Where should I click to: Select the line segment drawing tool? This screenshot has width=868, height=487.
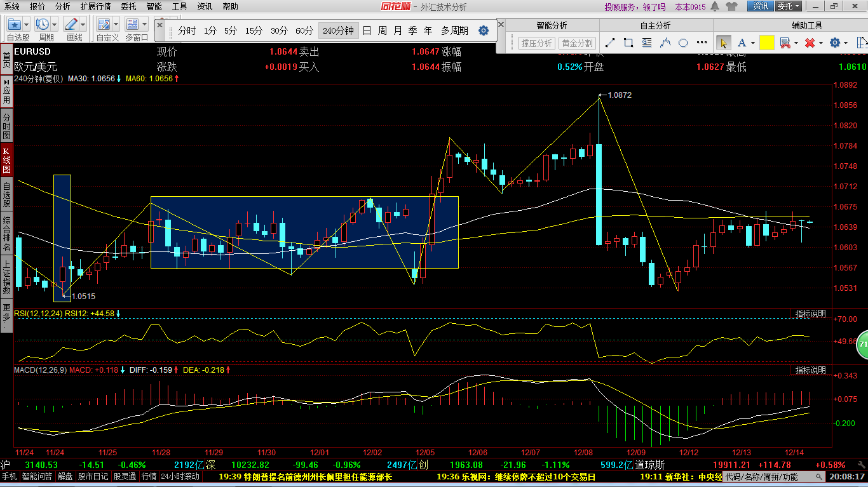pyautogui.click(x=610, y=43)
